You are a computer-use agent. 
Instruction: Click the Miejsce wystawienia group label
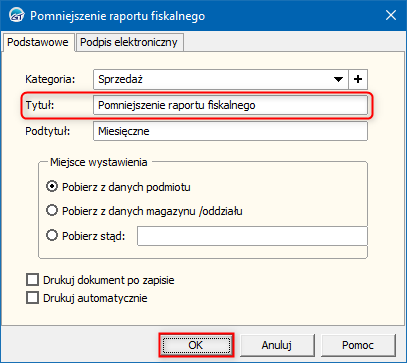[x=99, y=162]
